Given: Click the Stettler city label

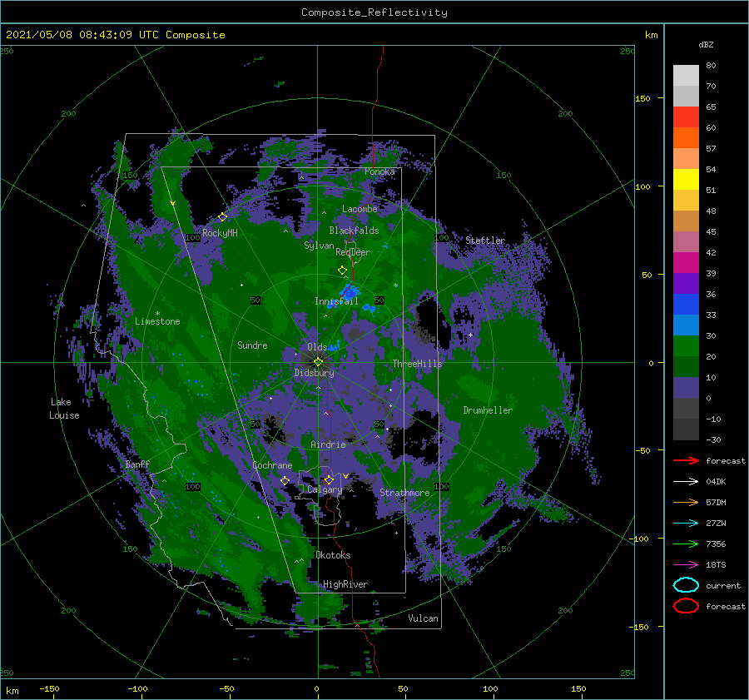Looking at the screenshot, I should 485,241.
